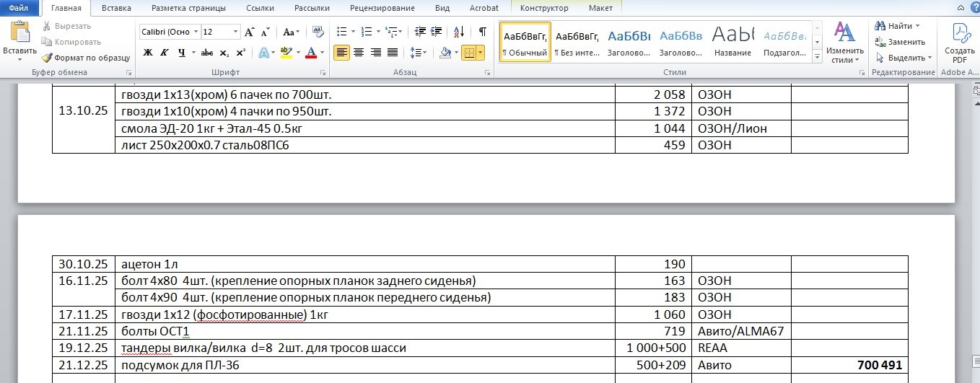Image resolution: width=980 pixels, height=383 pixels.
Task: Expand the Calibri font name dropdown
Action: (195, 32)
